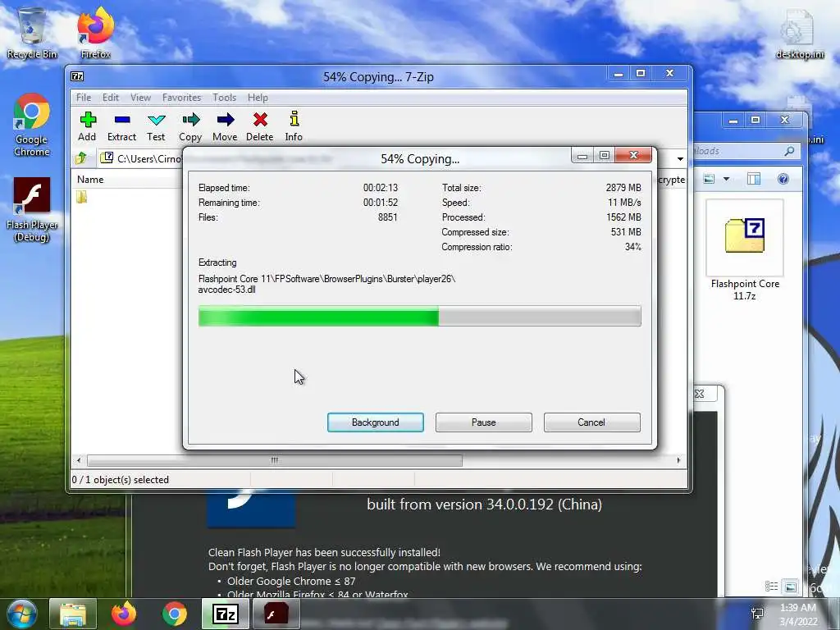
Task: Open the Favorites menu
Action: pos(181,98)
